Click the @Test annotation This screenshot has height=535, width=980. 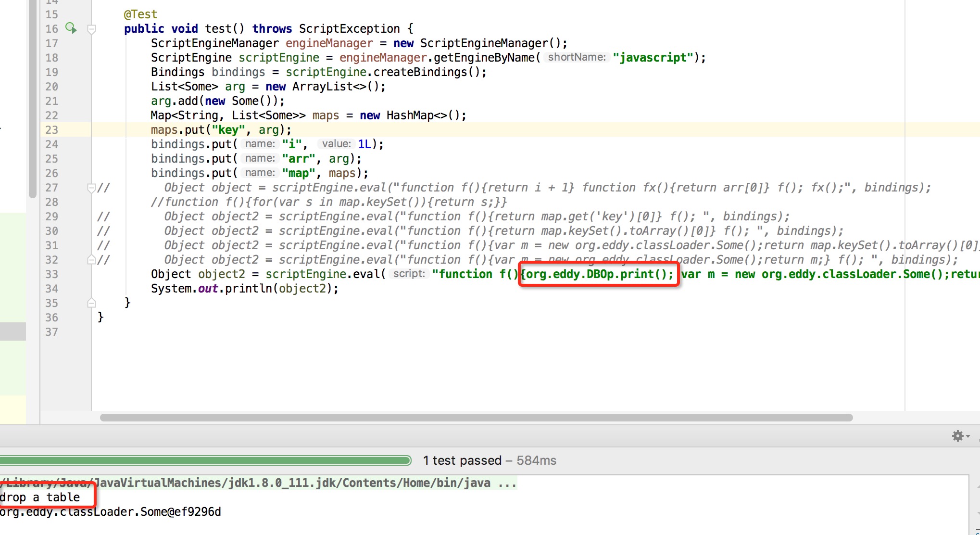[140, 14]
